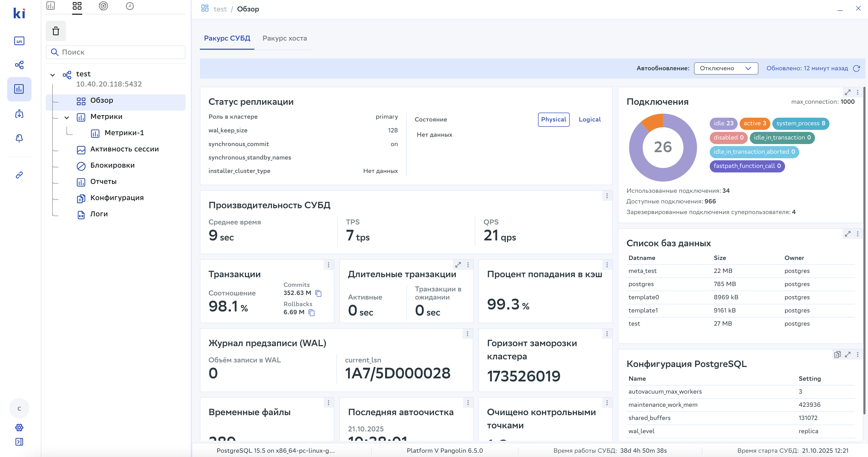The width and height of the screenshot is (868, 457).
Task: Open the terminal console sidebar icon
Action: tap(19, 41)
